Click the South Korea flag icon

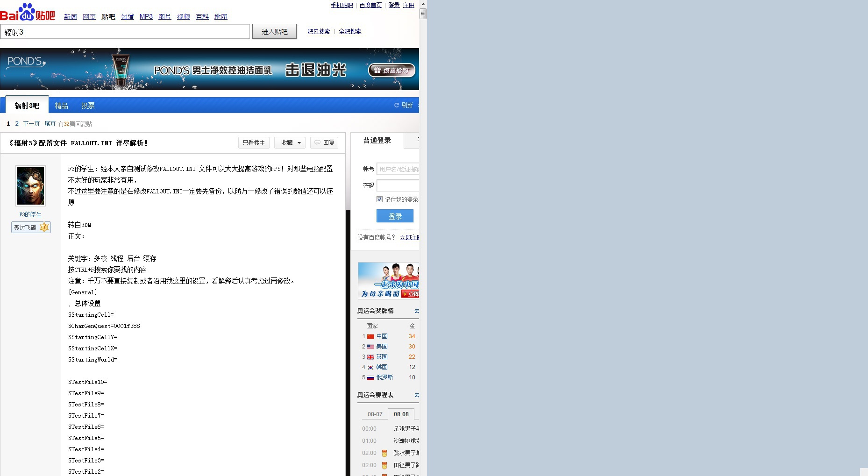click(370, 367)
